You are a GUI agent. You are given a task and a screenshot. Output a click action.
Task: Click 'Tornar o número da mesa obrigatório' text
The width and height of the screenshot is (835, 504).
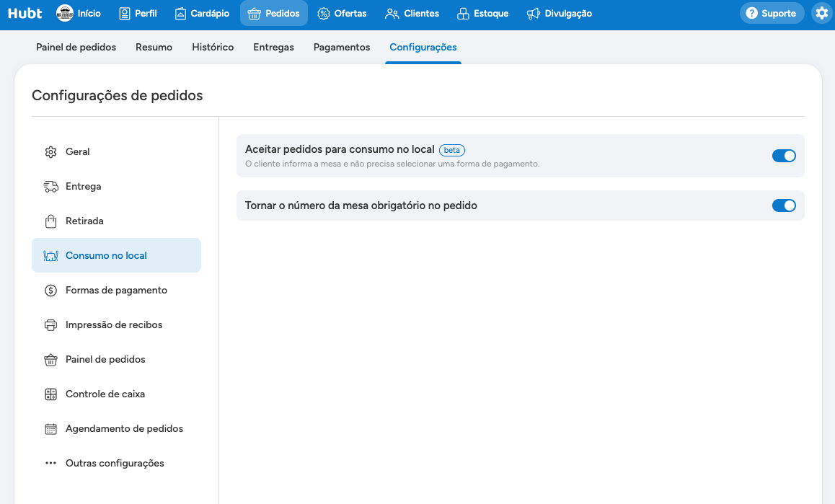[x=361, y=205]
